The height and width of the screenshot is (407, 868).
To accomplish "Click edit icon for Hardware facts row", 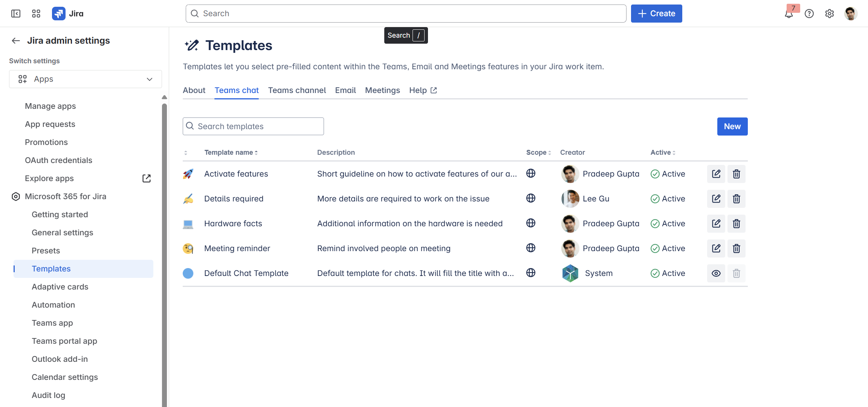I will tap(716, 224).
